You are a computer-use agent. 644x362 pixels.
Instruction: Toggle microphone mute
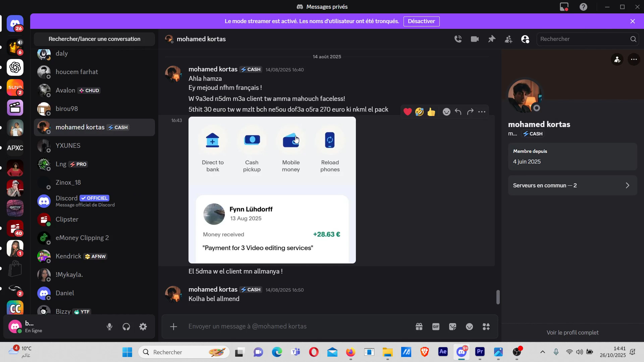pyautogui.click(x=109, y=327)
